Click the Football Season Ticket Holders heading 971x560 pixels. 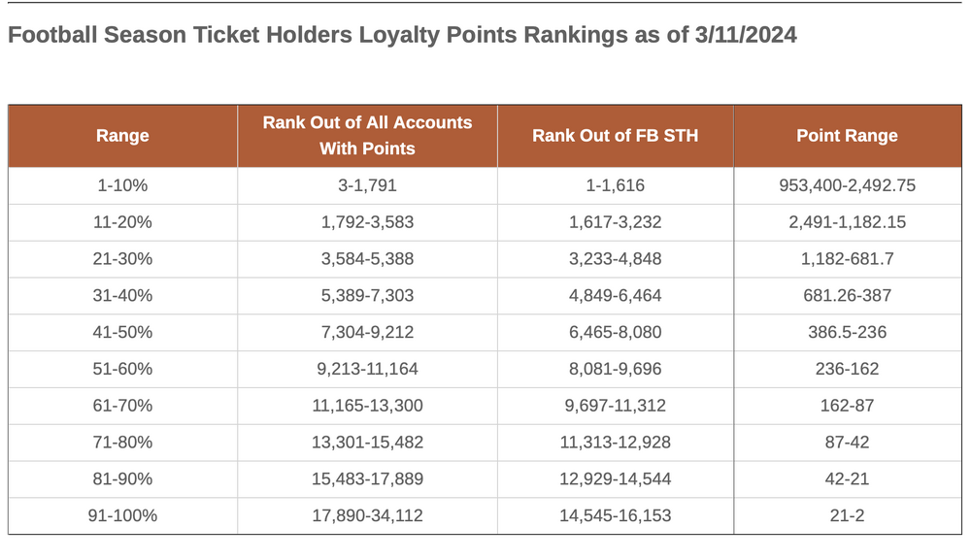pyautogui.click(x=402, y=37)
